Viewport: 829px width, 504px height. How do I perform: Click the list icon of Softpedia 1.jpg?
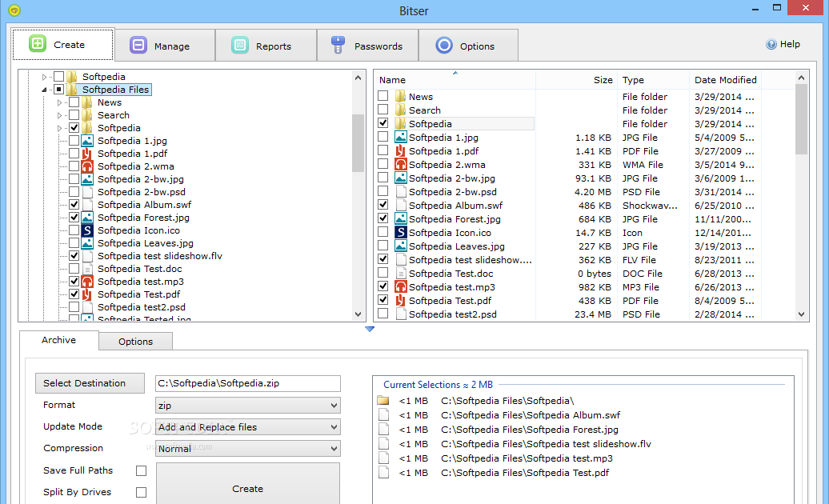[401, 138]
